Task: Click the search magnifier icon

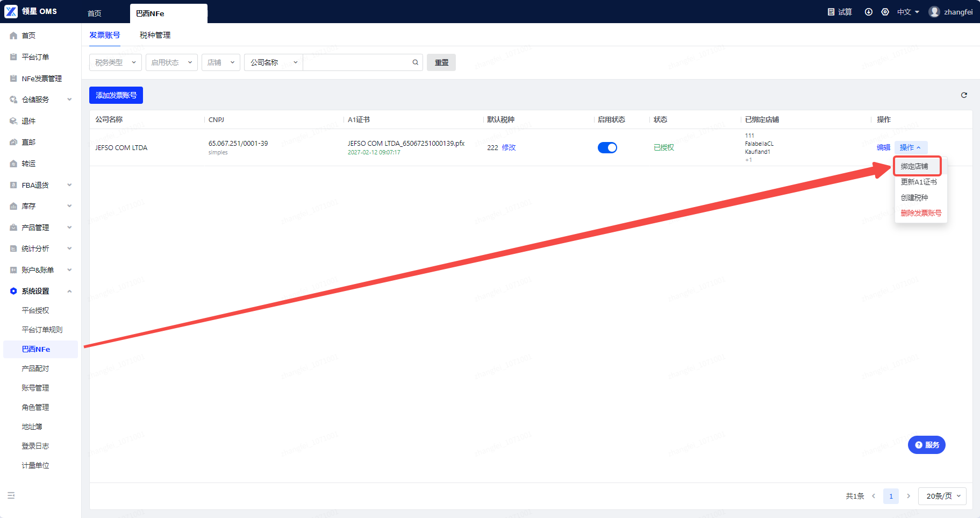Action: pos(416,62)
